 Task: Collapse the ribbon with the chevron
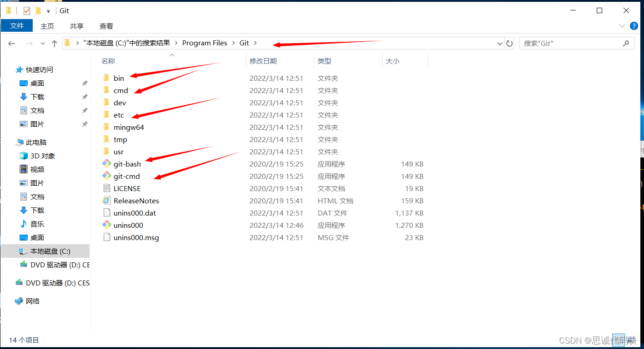tap(622, 26)
